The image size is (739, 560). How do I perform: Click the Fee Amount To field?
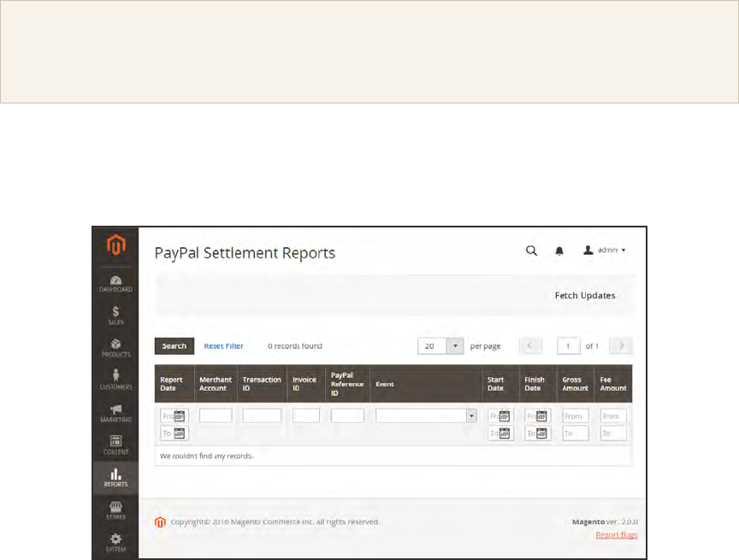pyautogui.click(x=613, y=433)
